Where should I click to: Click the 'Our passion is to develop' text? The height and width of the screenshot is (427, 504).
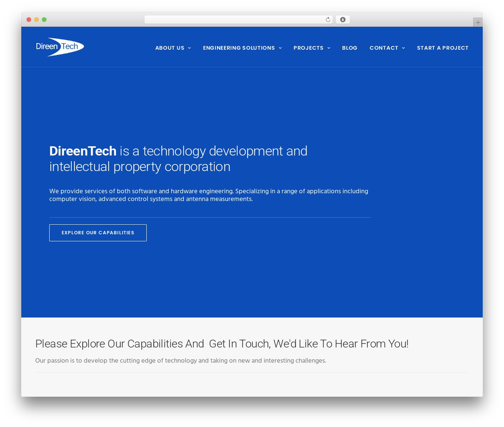click(x=181, y=360)
